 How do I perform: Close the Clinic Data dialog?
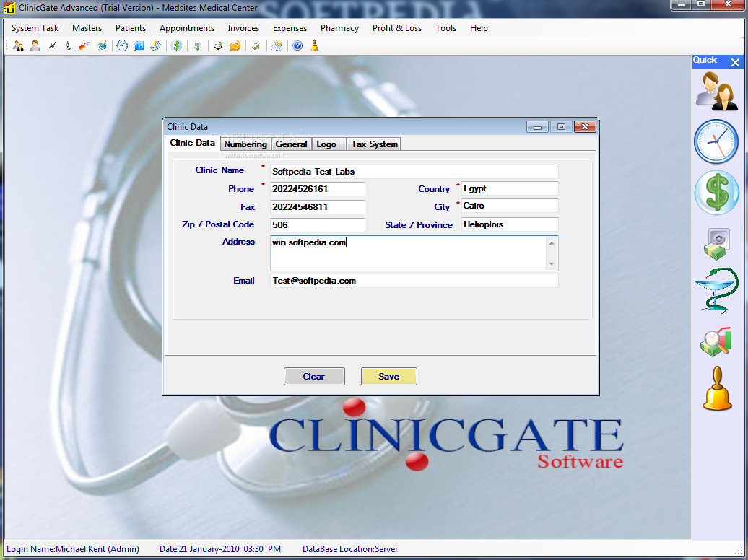coord(586,127)
